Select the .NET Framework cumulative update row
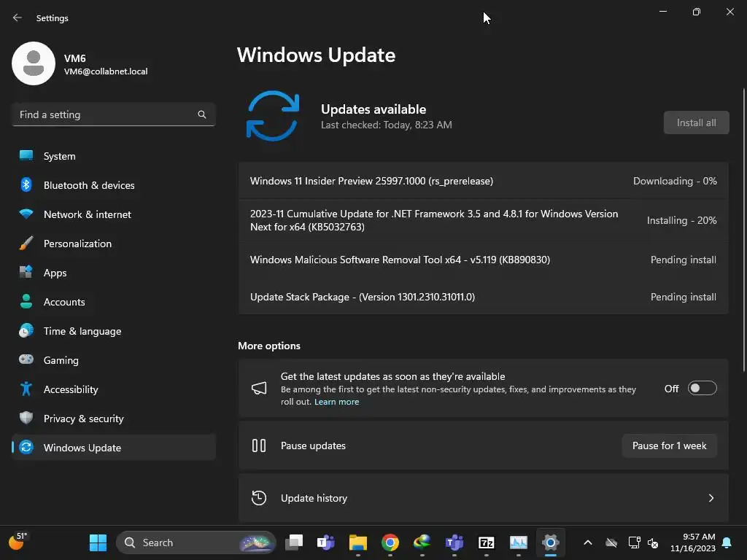Image resolution: width=747 pixels, height=560 pixels. (483, 220)
